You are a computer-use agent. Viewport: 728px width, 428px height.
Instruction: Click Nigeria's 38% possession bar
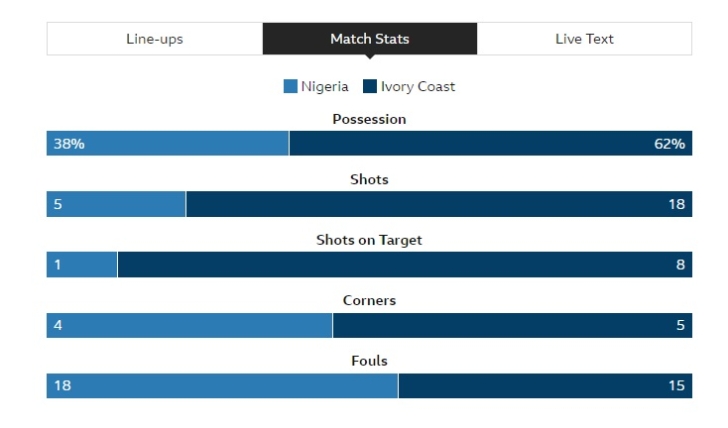pos(167,144)
